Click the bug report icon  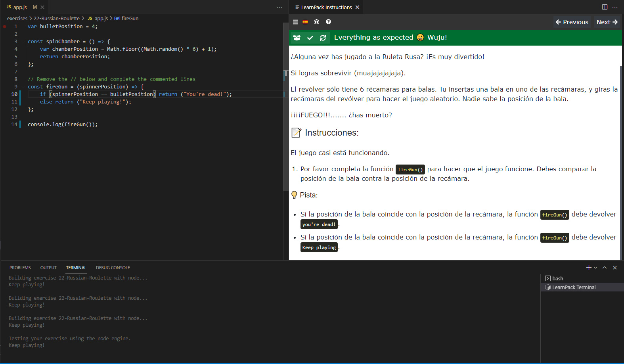[316, 22]
